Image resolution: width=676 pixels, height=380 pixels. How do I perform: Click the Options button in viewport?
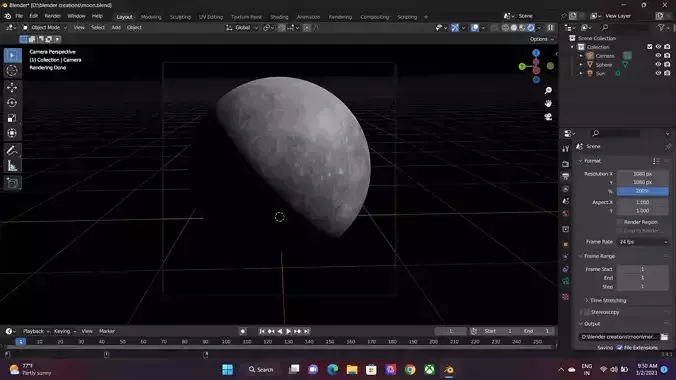(541, 39)
